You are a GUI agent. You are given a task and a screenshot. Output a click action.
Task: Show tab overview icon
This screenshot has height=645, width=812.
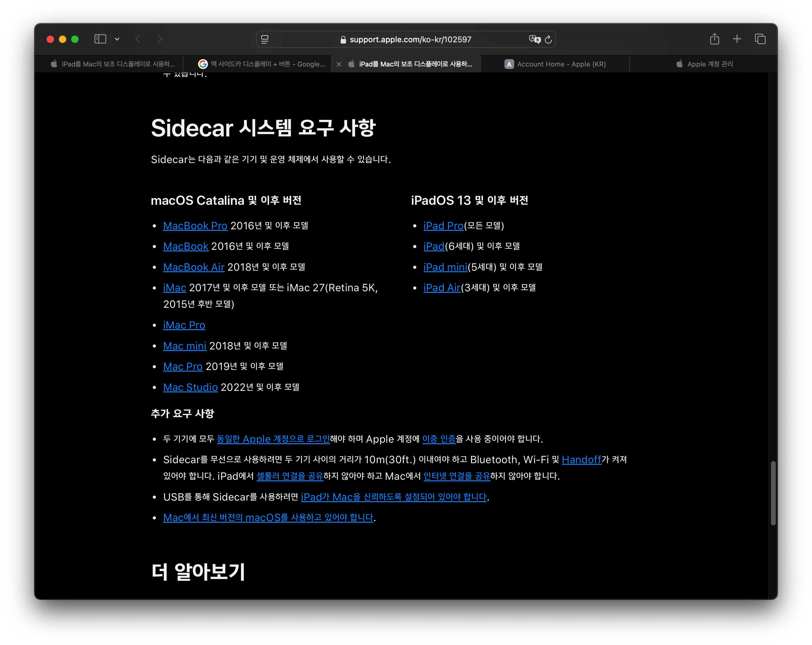[x=760, y=39]
